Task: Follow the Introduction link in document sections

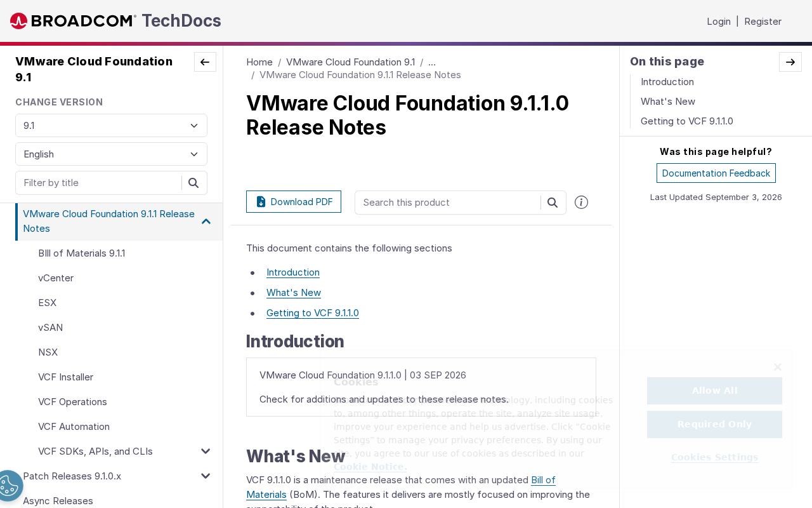Action: (x=293, y=272)
